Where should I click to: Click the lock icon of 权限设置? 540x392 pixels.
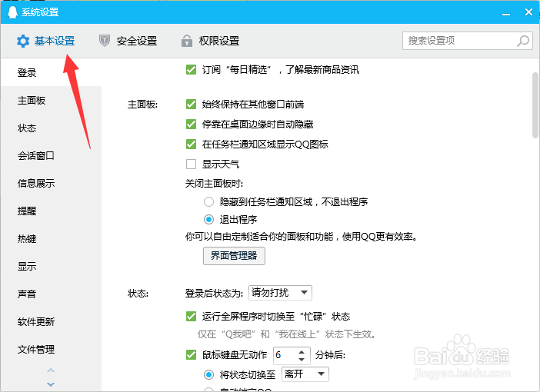pos(187,41)
